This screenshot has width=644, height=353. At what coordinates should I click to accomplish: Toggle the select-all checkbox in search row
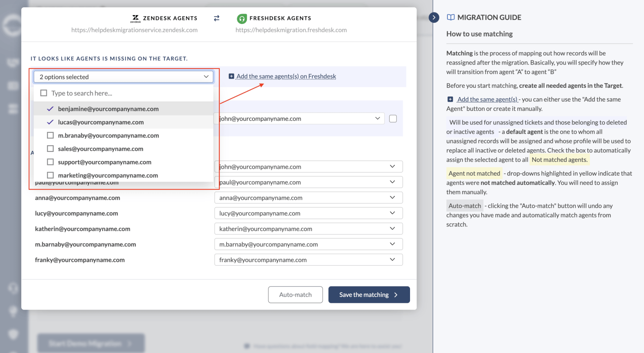(44, 93)
